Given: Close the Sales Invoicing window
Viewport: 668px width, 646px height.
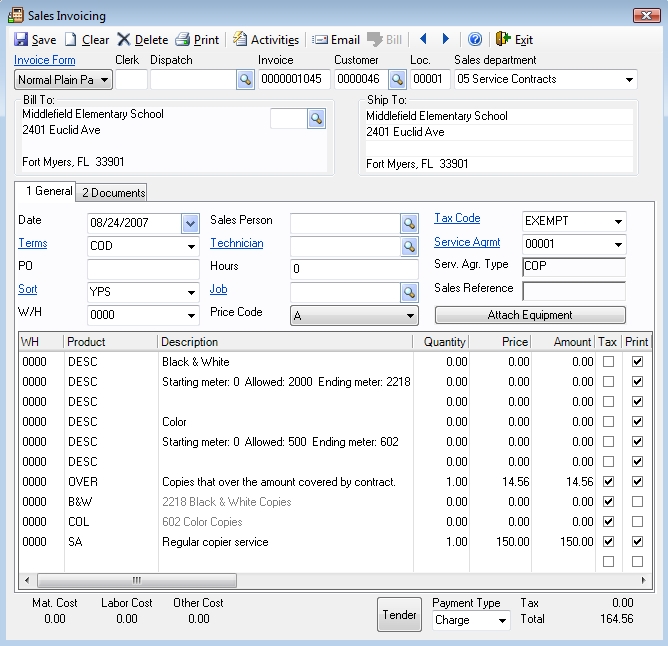Looking at the screenshot, I should coord(646,15).
